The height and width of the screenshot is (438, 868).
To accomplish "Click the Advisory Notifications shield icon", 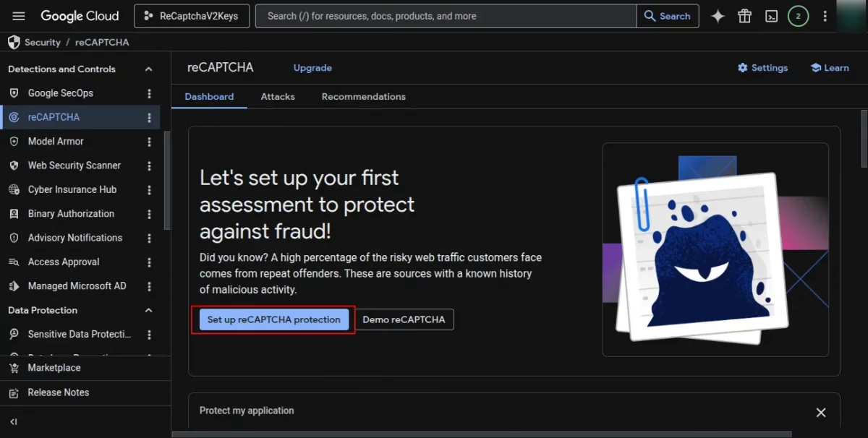I will click(14, 238).
